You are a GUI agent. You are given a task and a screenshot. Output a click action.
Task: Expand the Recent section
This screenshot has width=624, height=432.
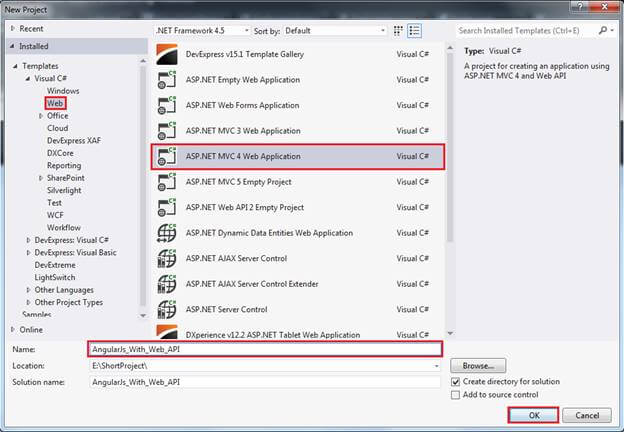click(x=13, y=29)
